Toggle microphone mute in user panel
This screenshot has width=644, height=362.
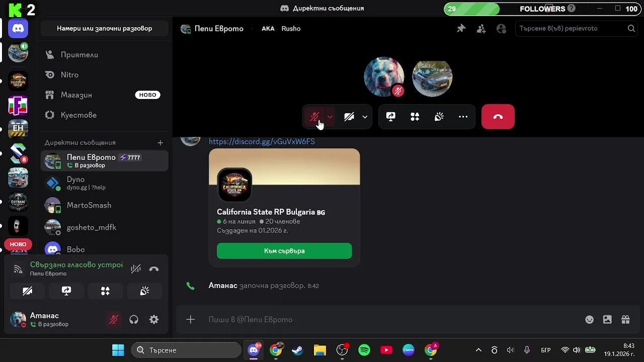[x=114, y=319]
